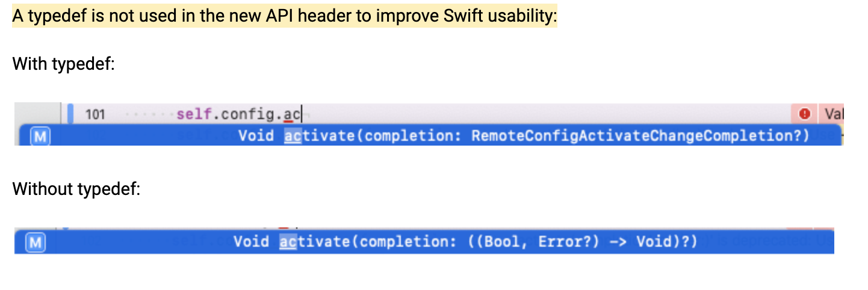Click the leading "Void" in the without-typedef suggestion
This screenshot has height=290, width=868.
click(x=251, y=242)
